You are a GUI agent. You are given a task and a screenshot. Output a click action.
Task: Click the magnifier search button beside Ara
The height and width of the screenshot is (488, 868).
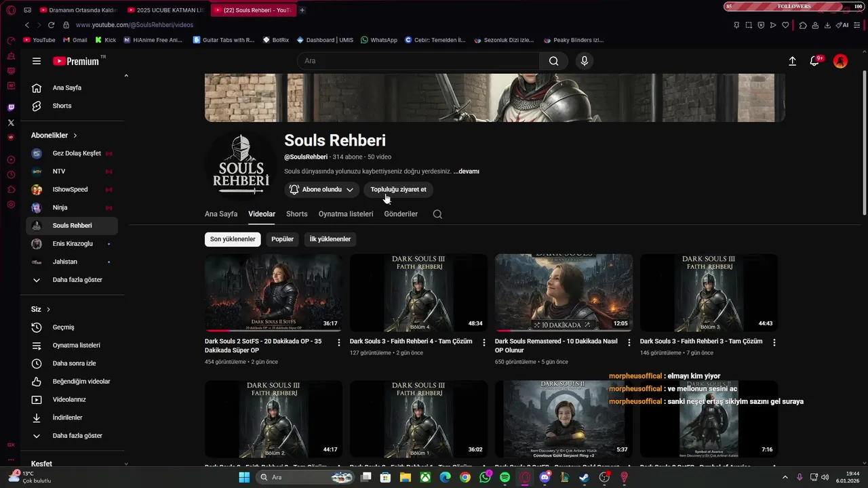pyautogui.click(x=553, y=61)
